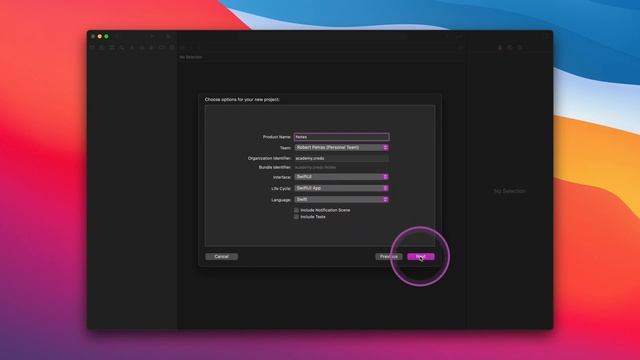The width and height of the screenshot is (640, 360).
Task: Minimize the Xcode window with yellow button
Action: tap(100, 36)
